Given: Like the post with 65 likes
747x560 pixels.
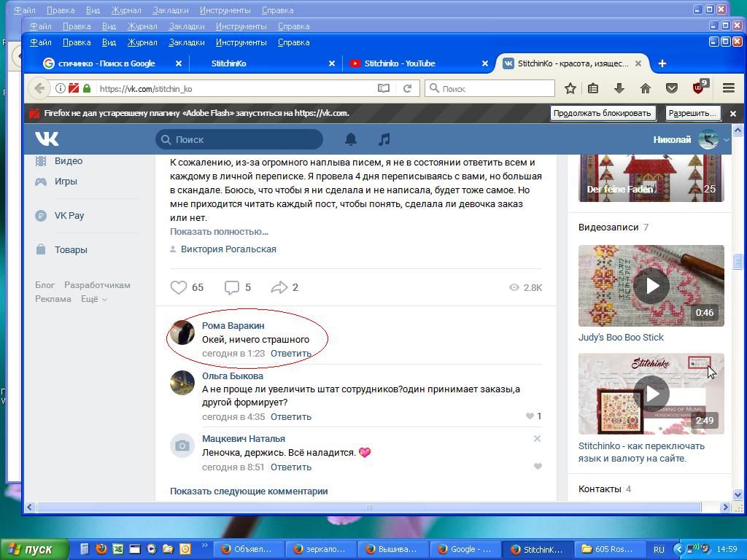Looking at the screenshot, I should click(x=179, y=287).
